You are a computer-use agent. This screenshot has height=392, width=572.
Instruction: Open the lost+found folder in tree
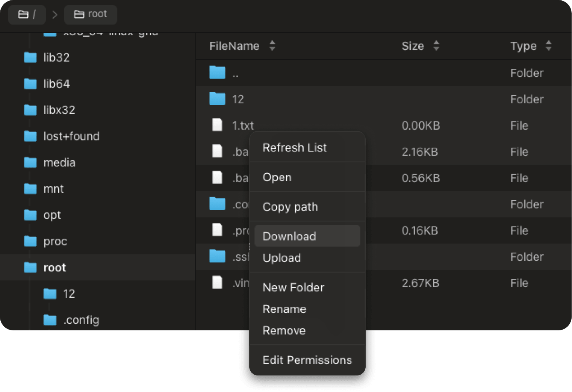point(71,136)
